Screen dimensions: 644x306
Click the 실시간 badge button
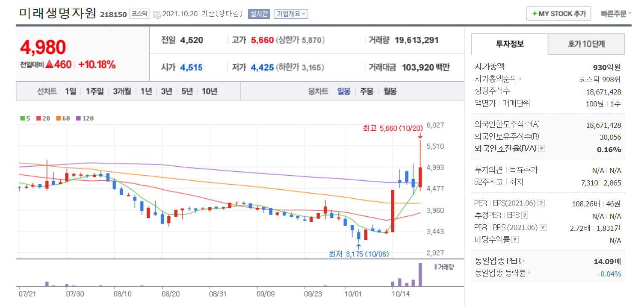pyautogui.click(x=259, y=14)
